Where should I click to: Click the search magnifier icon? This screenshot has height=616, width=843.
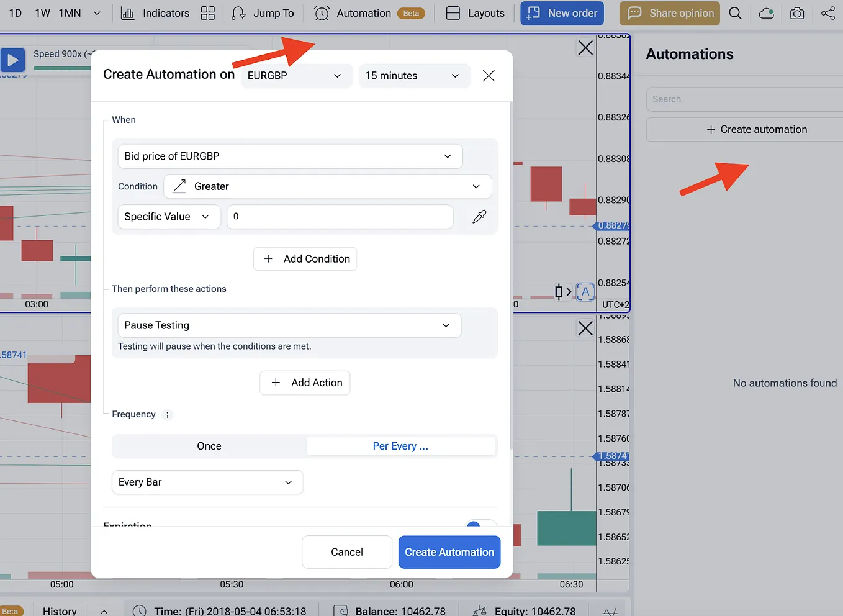tap(736, 12)
